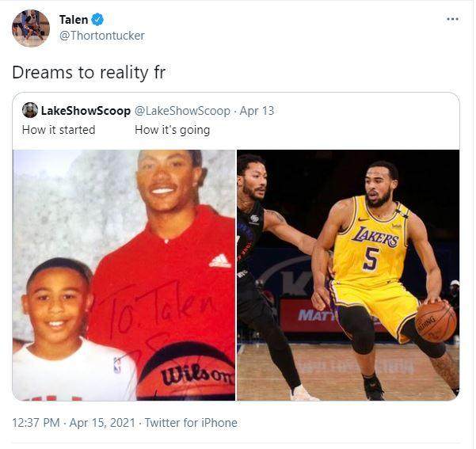Click the blue verified badge beside Talen
Screen dimensions: 476x449
pos(97,20)
